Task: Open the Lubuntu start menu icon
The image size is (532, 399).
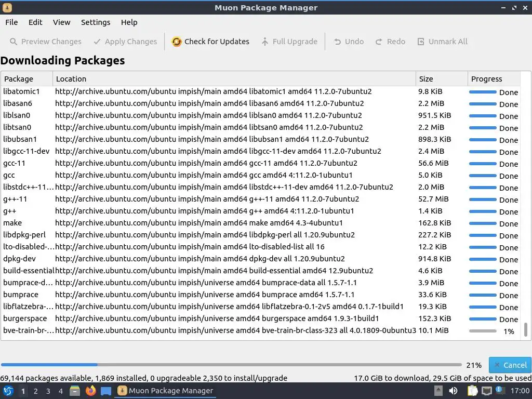Action: point(8,391)
